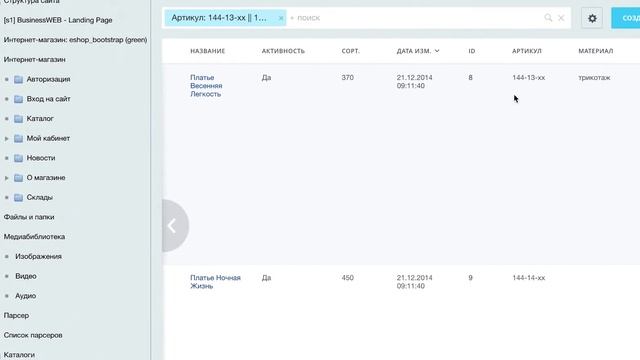
Task: Click the blue Создать button
Action: tap(626, 18)
